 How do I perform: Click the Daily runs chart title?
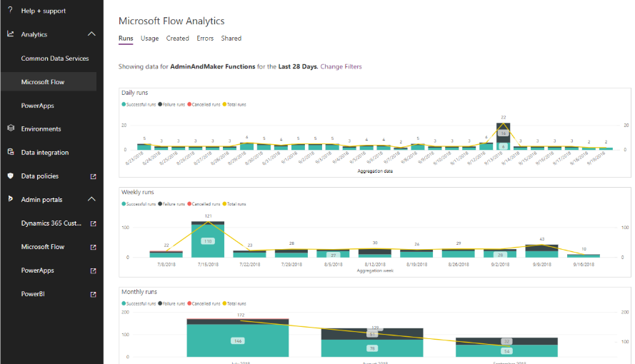[x=135, y=93]
